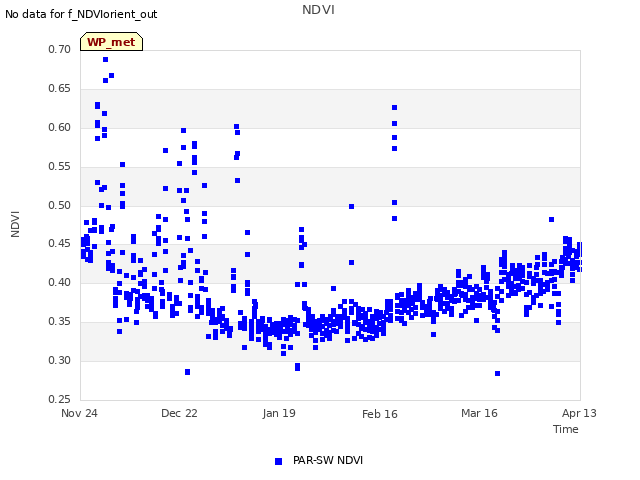This screenshot has width=640, height=480.
Task: Click the NDVI chart title
Action: pyautogui.click(x=318, y=9)
